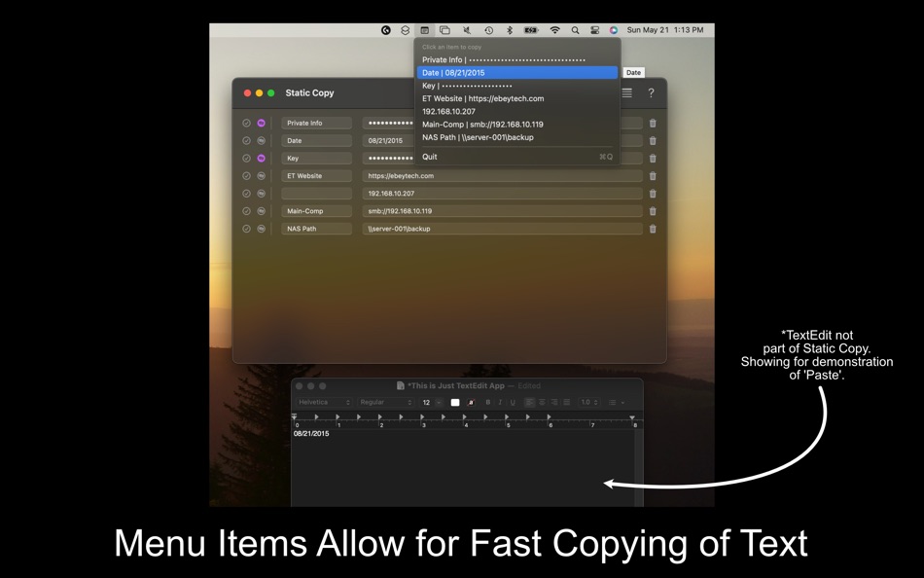Disable the purple mask toggle on Key row

tap(261, 158)
